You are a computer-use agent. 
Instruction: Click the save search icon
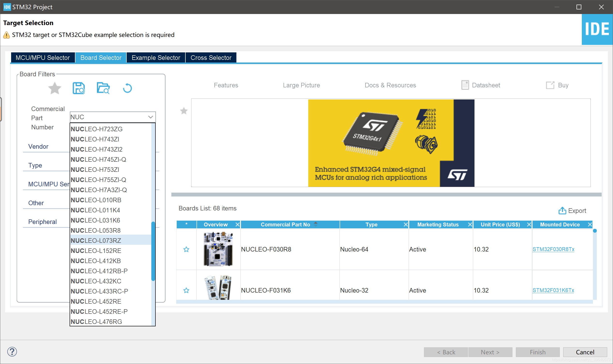click(79, 88)
